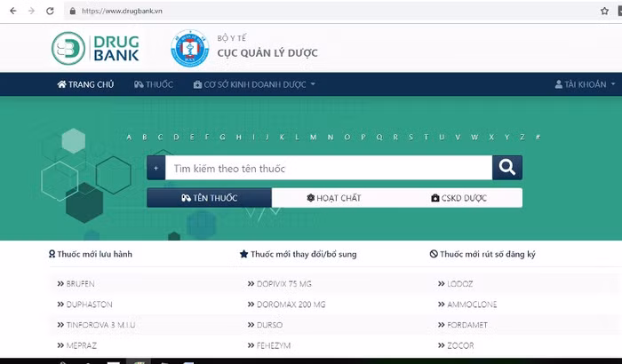Filter drugs by letter E
Viewport: 622px width, 364px height.
192,138
